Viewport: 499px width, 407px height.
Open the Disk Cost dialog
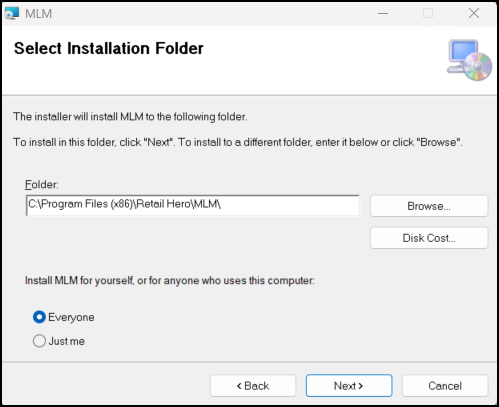429,238
